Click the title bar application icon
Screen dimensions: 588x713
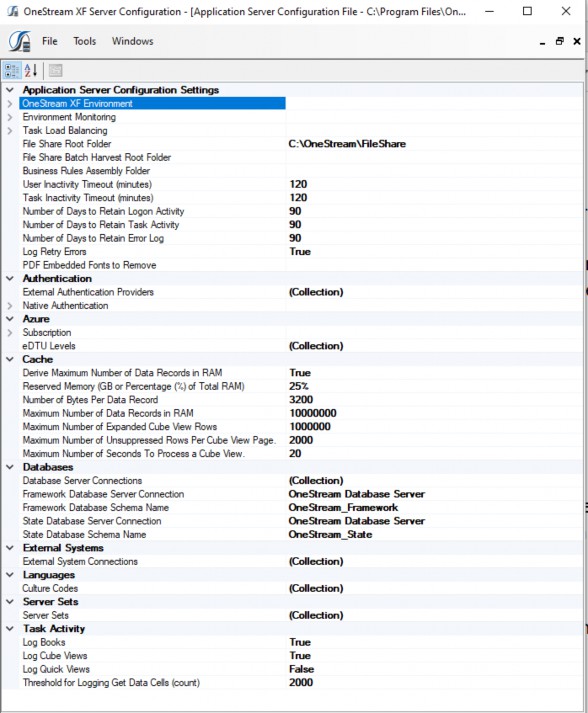(13, 11)
